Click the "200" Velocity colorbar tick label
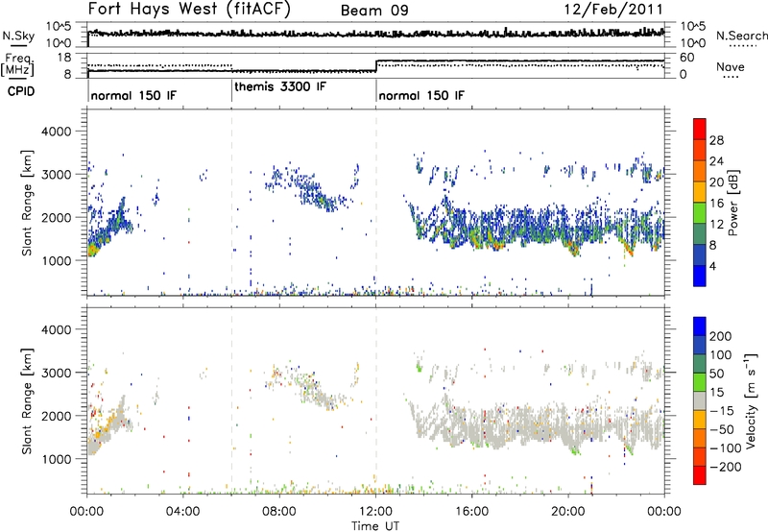Screen dimensions: 768x532 click(721, 336)
